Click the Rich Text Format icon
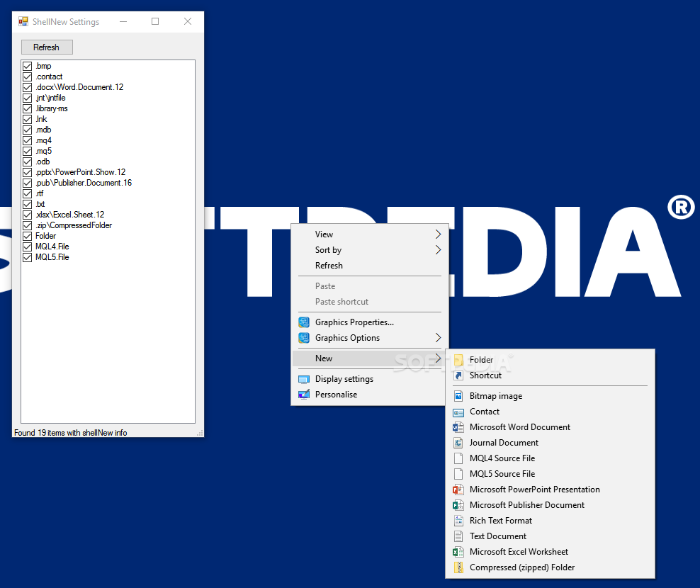The width and height of the screenshot is (700, 588). pos(458,521)
